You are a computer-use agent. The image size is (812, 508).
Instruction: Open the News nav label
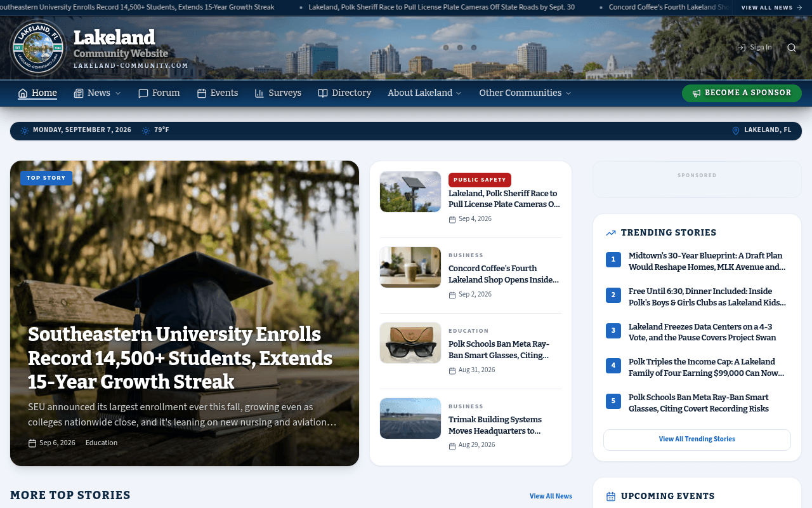(99, 93)
